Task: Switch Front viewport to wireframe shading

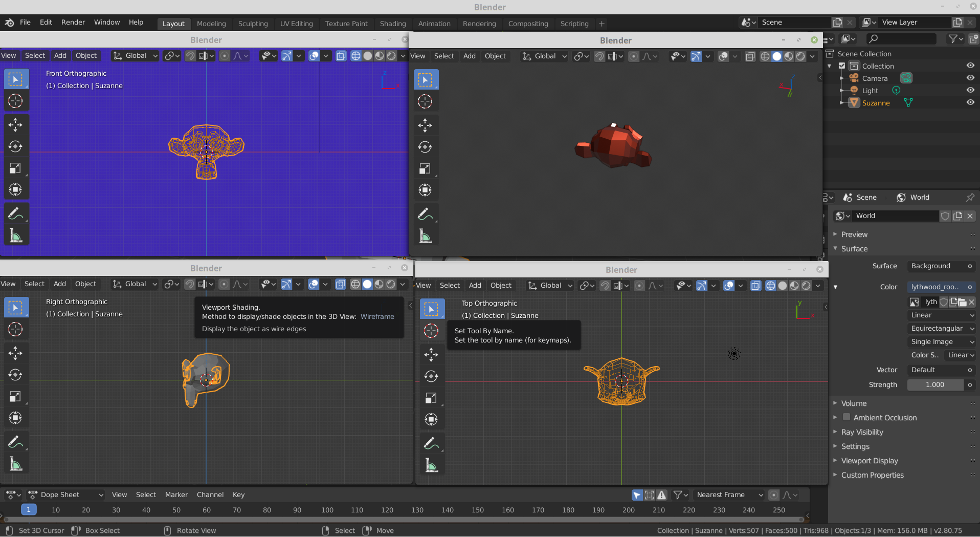Action: click(x=355, y=56)
